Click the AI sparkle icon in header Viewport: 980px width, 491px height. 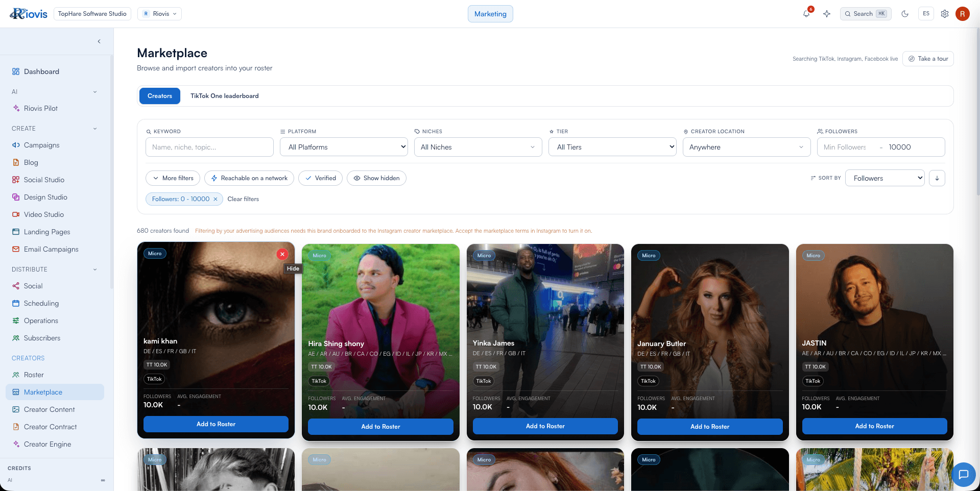827,14
